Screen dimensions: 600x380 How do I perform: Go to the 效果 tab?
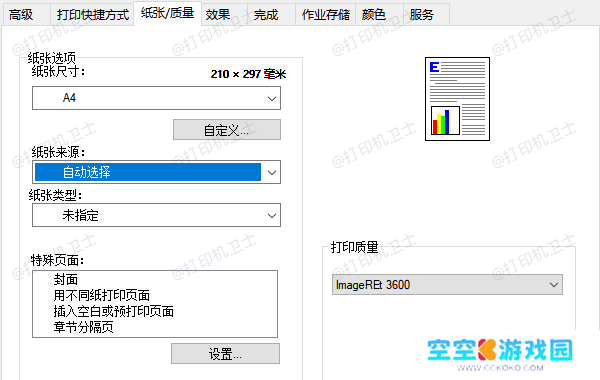[x=224, y=15]
